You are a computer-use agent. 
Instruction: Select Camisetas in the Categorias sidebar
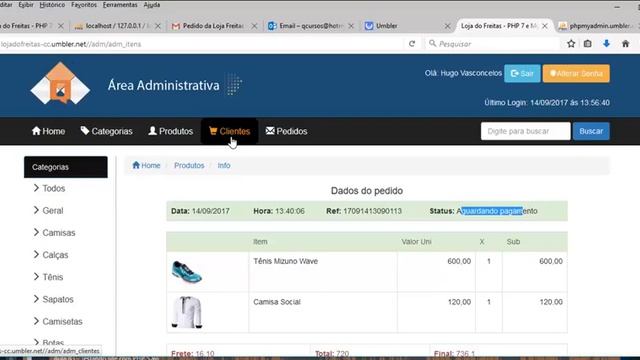click(x=62, y=321)
